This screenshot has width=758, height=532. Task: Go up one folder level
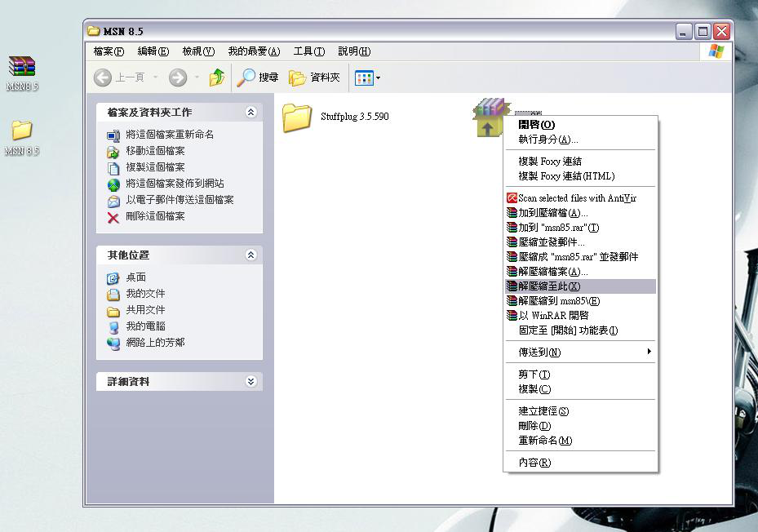217,78
